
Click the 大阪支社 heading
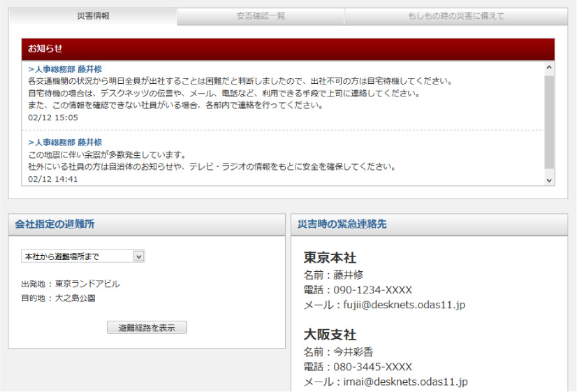[x=330, y=335]
